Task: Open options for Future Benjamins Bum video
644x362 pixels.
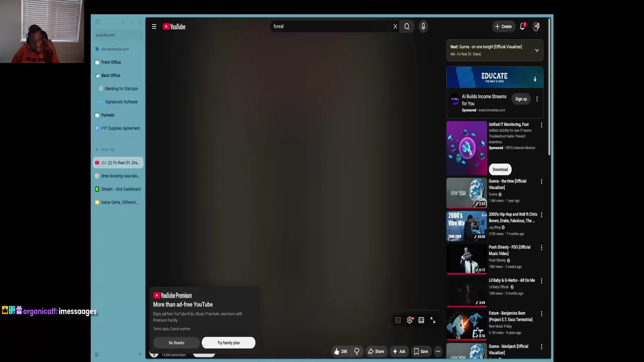Action: 541,314
